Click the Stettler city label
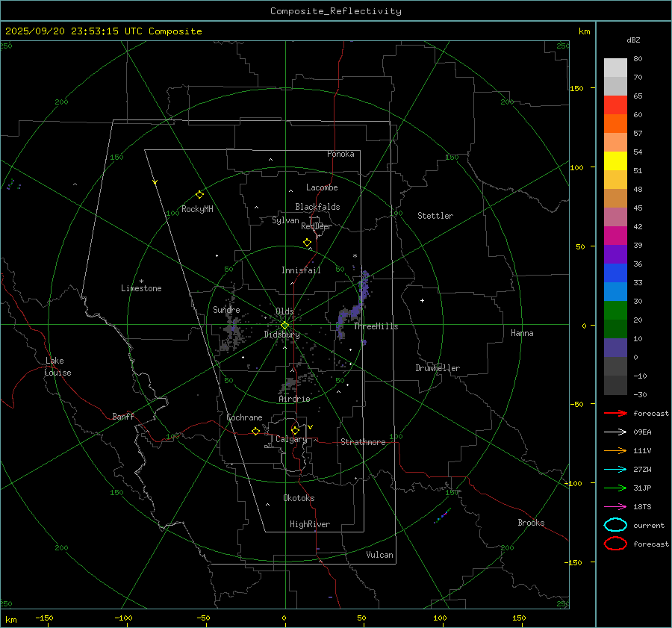The height and width of the screenshot is (628, 672). [435, 216]
